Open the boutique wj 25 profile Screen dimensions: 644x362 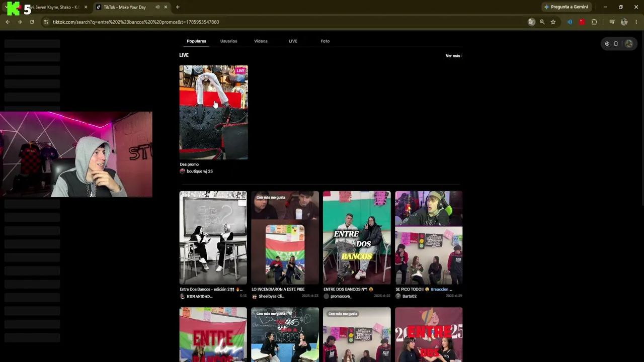click(x=199, y=171)
